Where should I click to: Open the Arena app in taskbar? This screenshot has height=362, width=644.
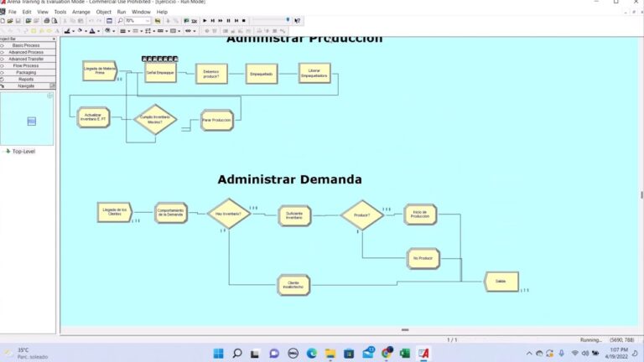point(423,353)
